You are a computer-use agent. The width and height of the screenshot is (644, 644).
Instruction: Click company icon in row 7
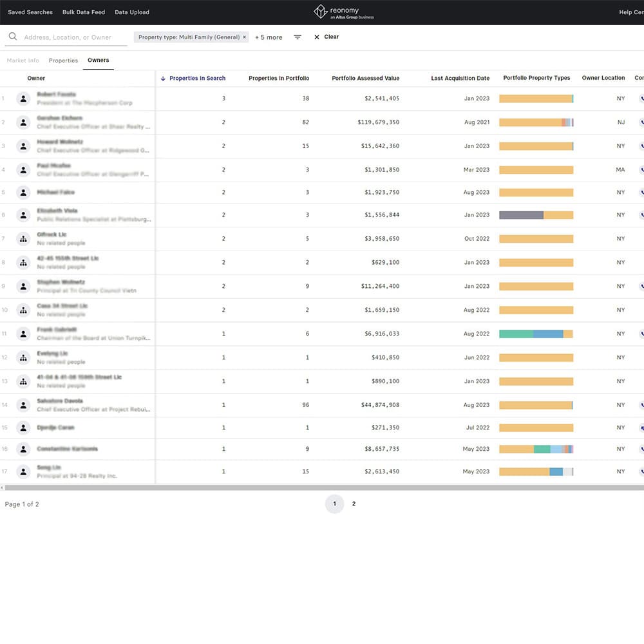coord(23,239)
